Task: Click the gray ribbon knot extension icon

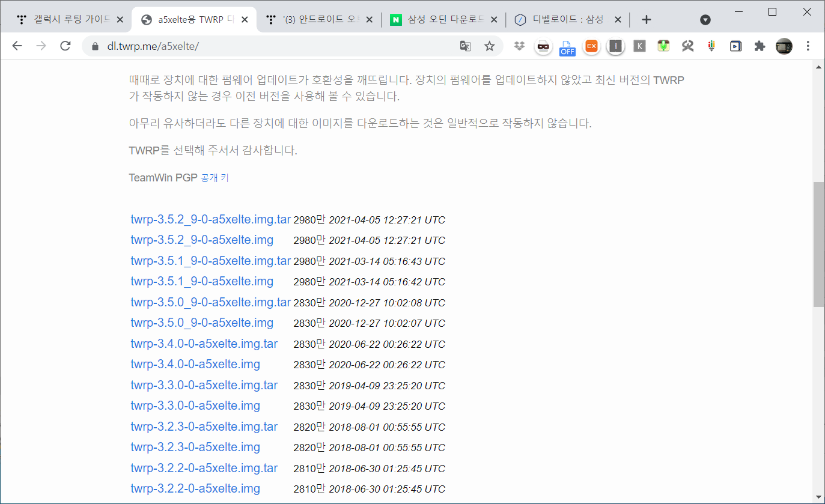Action: click(688, 46)
